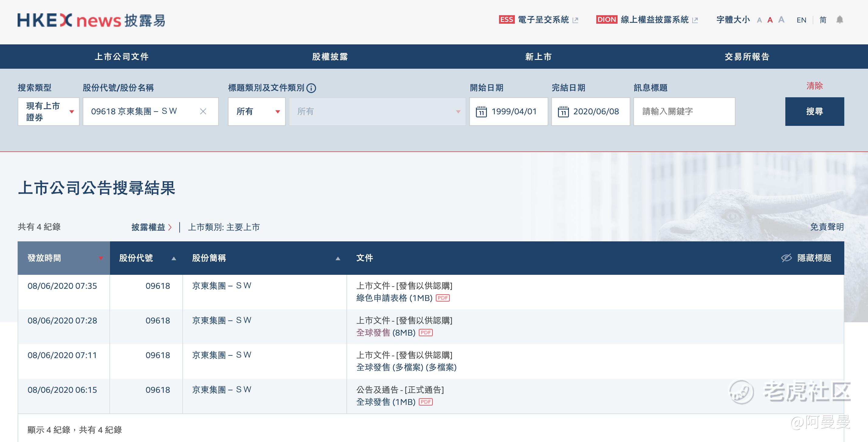Image resolution: width=868 pixels, height=442 pixels.
Task: Open the 上市公司文件 menu
Action: pyautogui.click(x=122, y=57)
